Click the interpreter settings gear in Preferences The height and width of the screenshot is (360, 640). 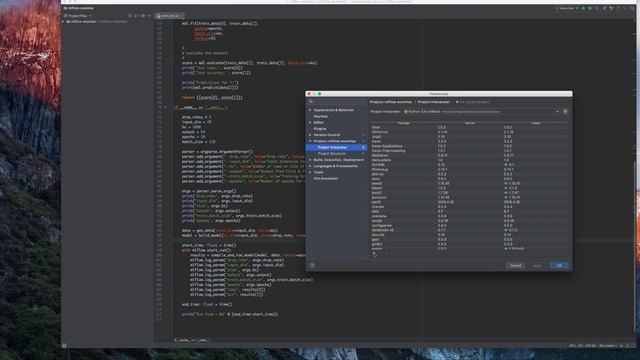point(565,111)
